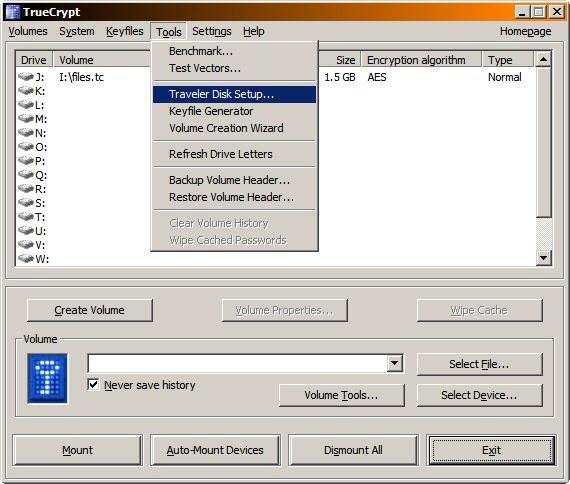This screenshot has width=570, height=484.
Task: Click the drive list scroll down arrow
Action: pos(544,258)
